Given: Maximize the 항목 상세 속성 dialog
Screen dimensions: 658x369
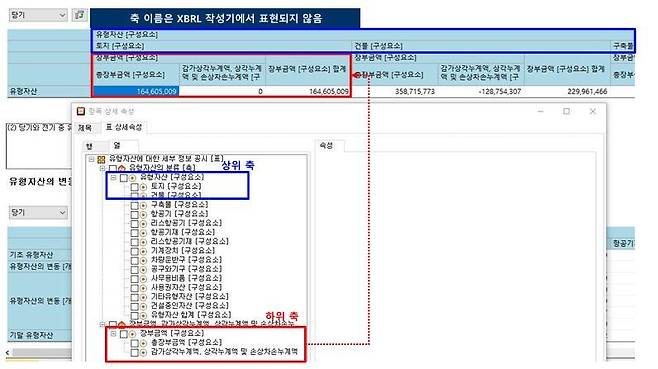Looking at the screenshot, I should tap(567, 111).
